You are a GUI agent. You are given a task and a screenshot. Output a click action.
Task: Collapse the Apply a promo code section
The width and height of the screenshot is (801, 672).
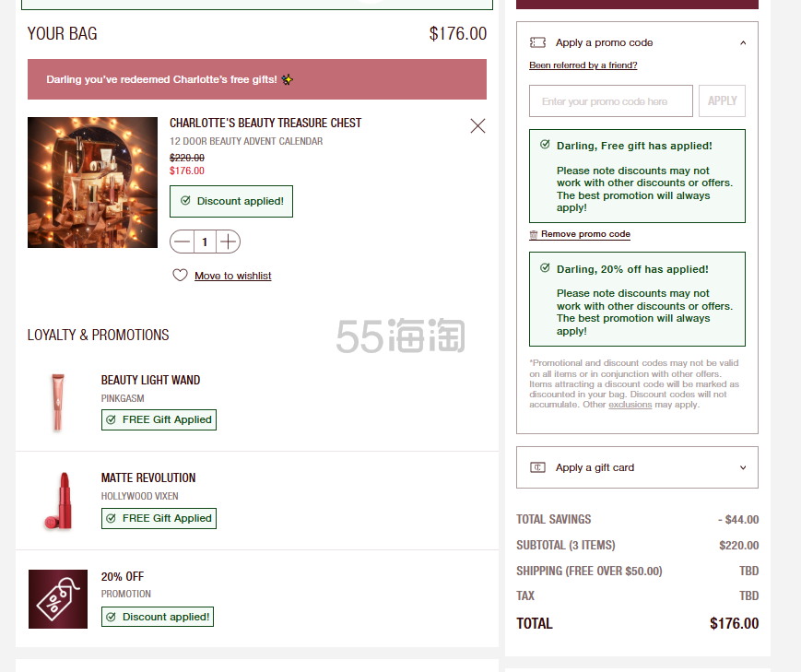[743, 43]
